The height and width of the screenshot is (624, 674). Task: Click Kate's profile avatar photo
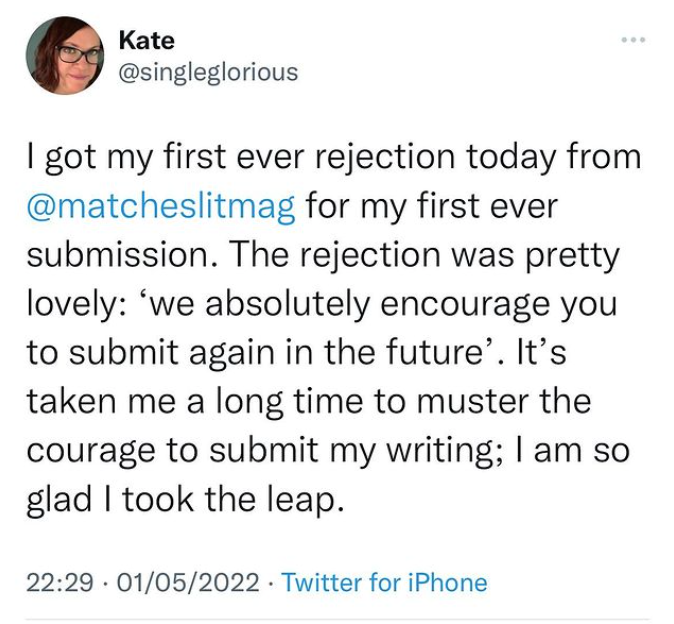pos(65,55)
